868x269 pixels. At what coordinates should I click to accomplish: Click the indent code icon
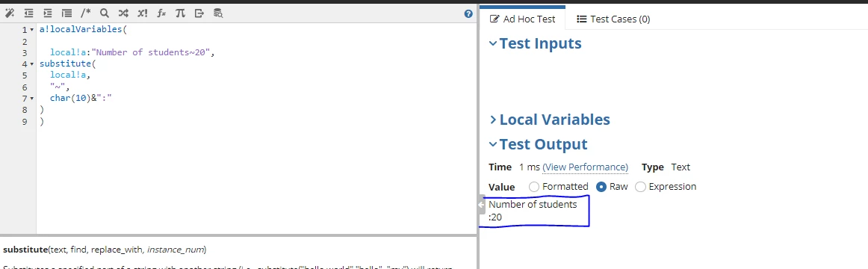click(x=48, y=13)
